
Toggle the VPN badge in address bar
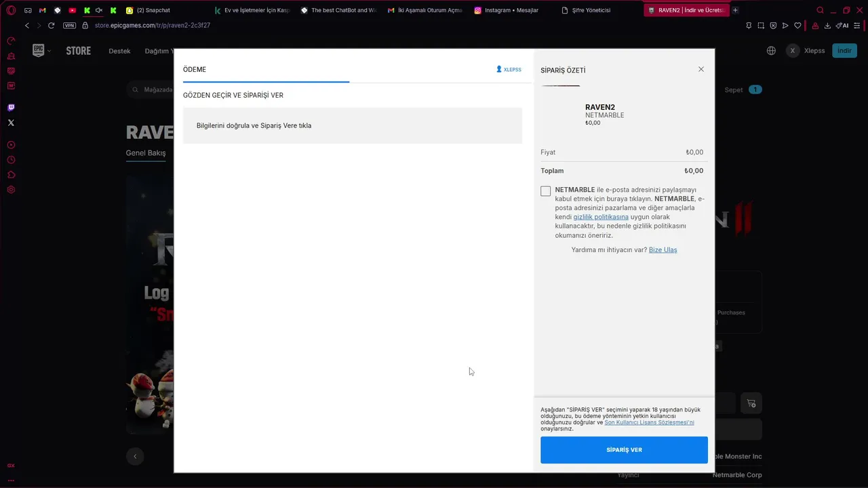69,25
